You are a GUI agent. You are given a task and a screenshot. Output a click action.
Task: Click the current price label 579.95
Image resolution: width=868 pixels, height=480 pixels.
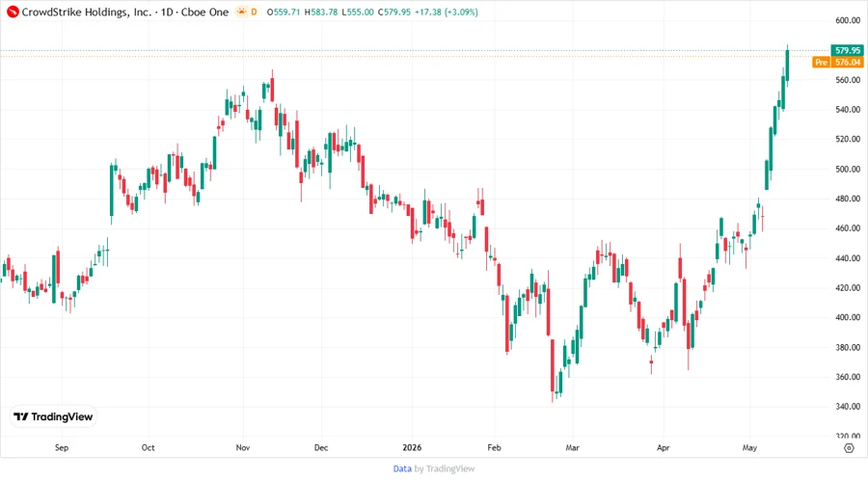pos(847,50)
